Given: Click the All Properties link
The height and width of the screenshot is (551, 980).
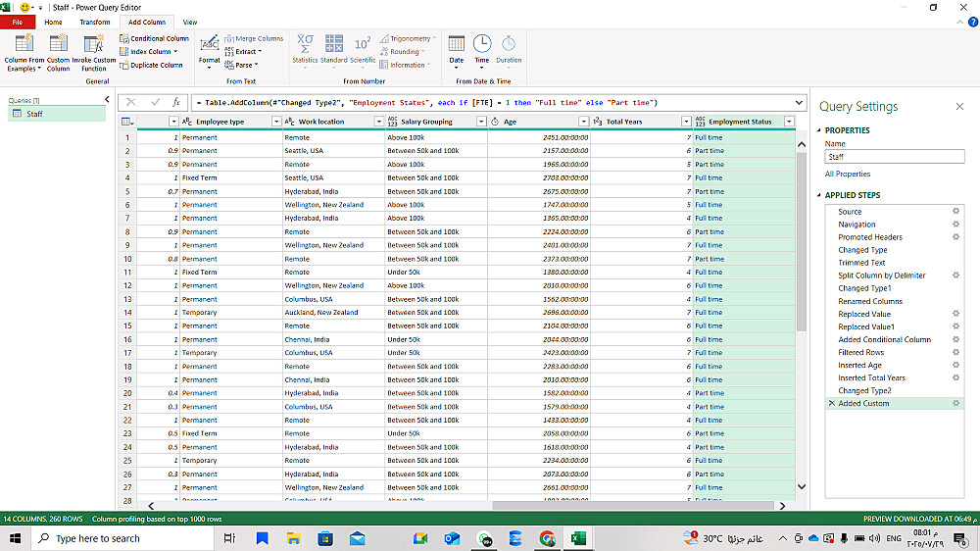Looking at the screenshot, I should coord(848,174).
